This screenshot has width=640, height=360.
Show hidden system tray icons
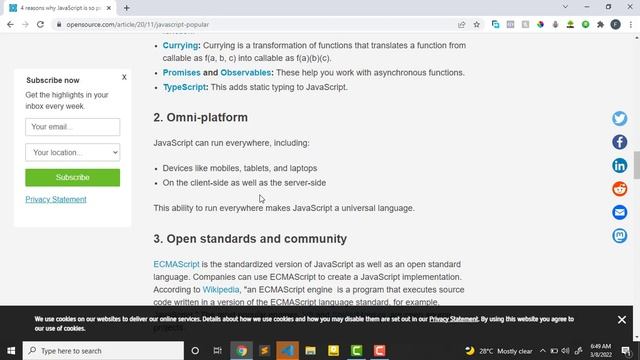[542, 351]
